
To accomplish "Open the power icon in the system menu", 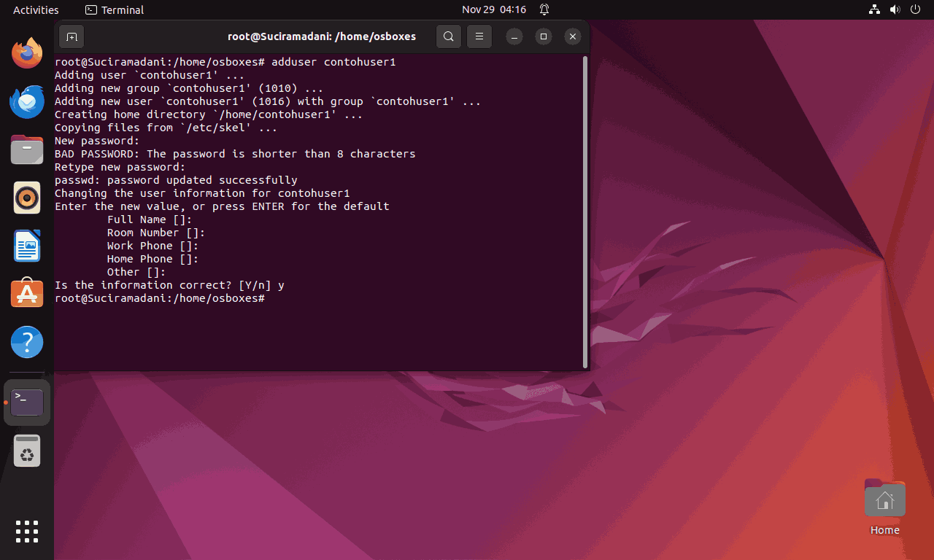I will click(916, 9).
